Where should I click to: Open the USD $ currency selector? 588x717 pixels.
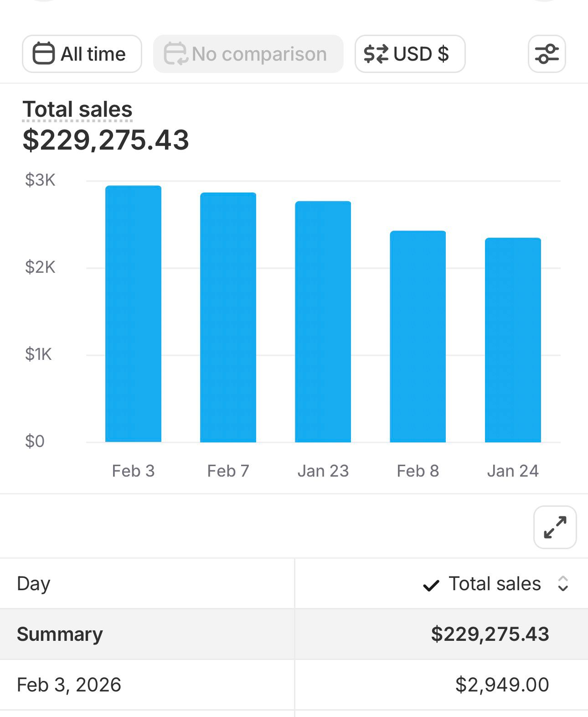click(410, 54)
